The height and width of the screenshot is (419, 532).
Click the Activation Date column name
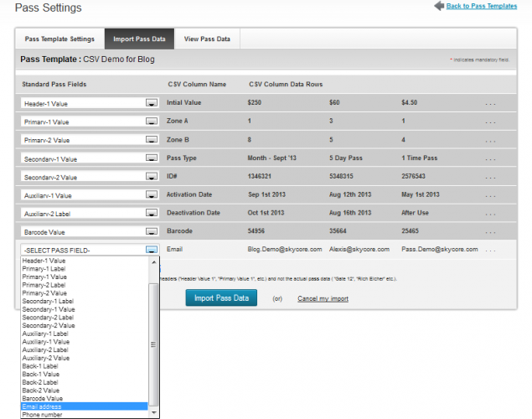189,194
